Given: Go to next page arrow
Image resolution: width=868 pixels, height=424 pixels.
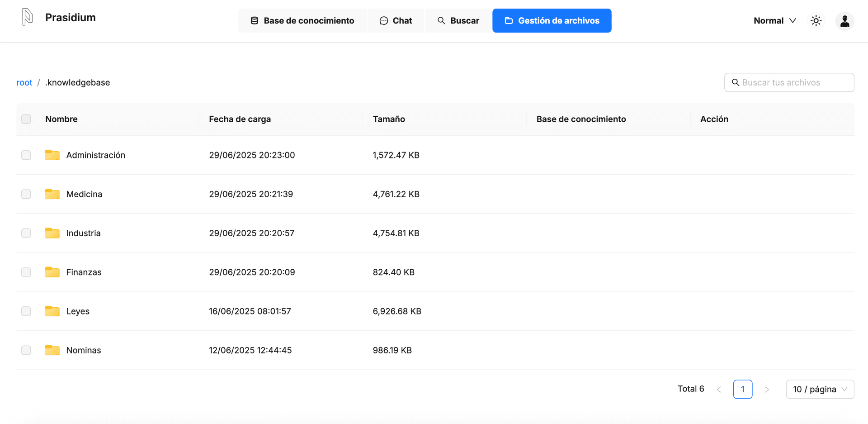Looking at the screenshot, I should [767, 389].
